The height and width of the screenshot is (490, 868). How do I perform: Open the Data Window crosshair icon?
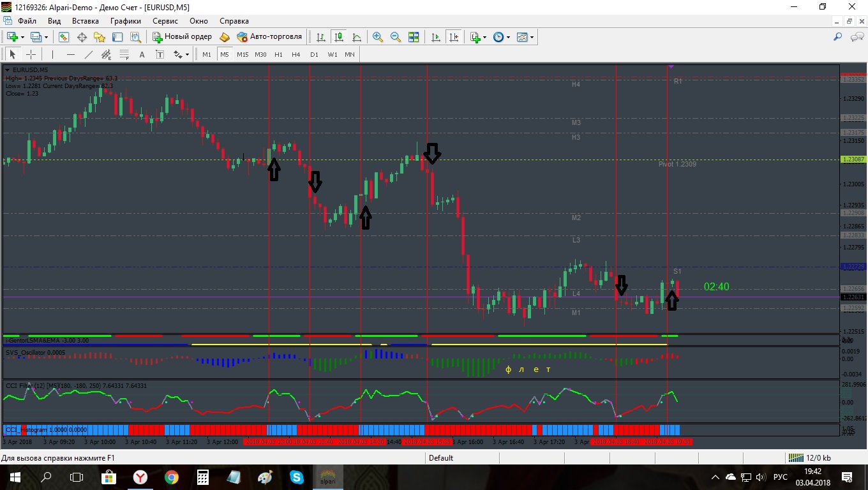[82, 37]
